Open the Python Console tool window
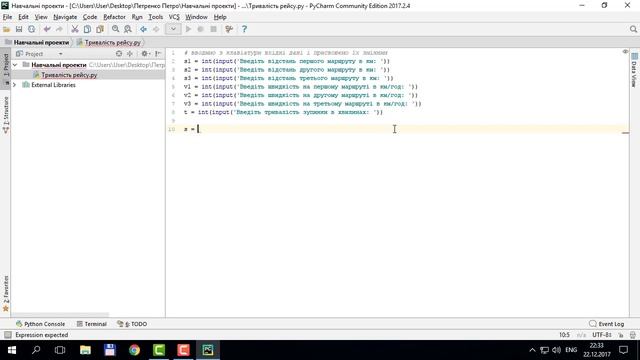Image resolution: width=640 pixels, height=360 pixels. tap(40, 324)
